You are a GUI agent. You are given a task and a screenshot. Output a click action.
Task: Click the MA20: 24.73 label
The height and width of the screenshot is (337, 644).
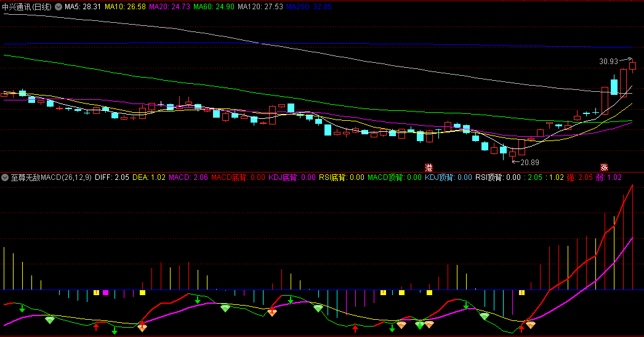(170, 7)
